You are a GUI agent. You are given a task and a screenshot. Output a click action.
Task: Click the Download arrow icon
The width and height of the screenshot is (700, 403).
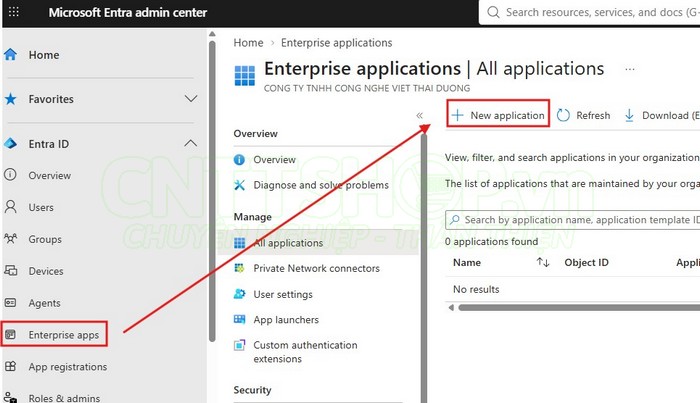[x=629, y=115]
